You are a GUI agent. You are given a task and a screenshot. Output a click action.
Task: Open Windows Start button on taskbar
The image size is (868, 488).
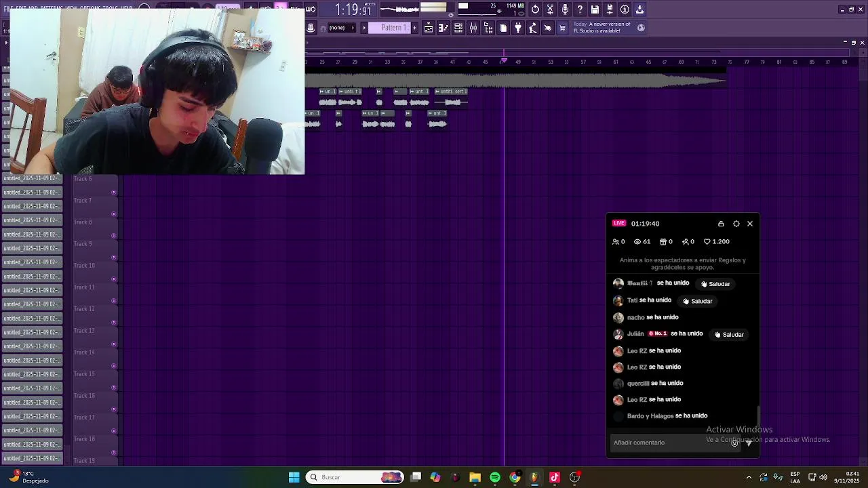click(x=294, y=477)
